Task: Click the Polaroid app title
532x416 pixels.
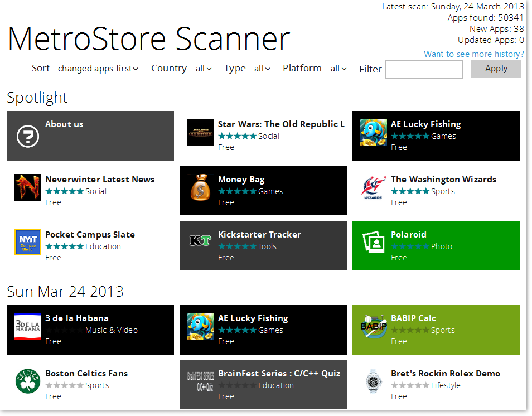Action: 409,234
